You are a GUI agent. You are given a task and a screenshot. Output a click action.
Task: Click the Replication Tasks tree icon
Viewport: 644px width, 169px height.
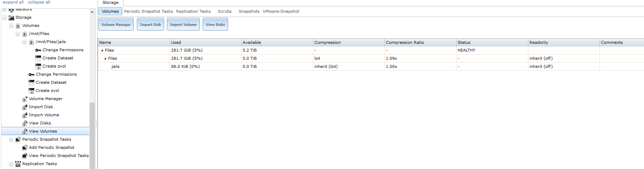(18, 164)
